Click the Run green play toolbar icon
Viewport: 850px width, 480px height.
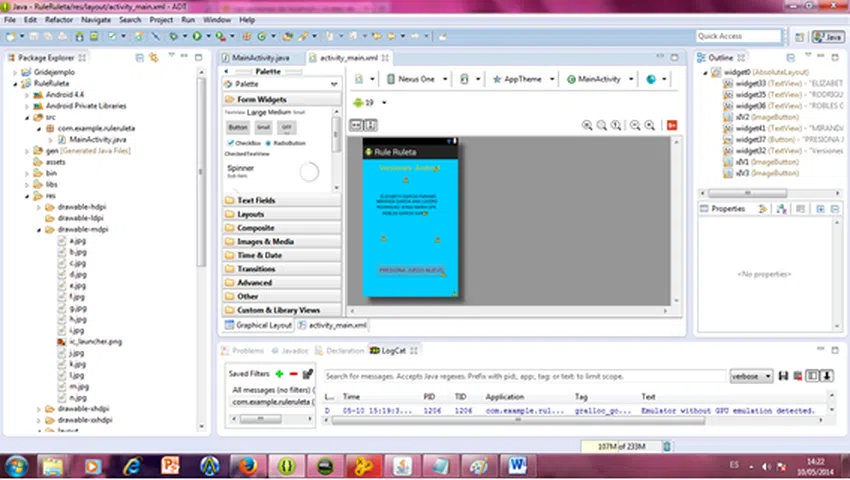tap(197, 36)
